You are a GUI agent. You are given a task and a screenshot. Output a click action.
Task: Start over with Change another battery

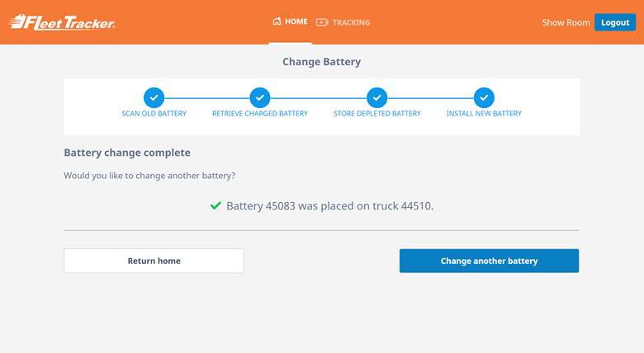coord(489,261)
